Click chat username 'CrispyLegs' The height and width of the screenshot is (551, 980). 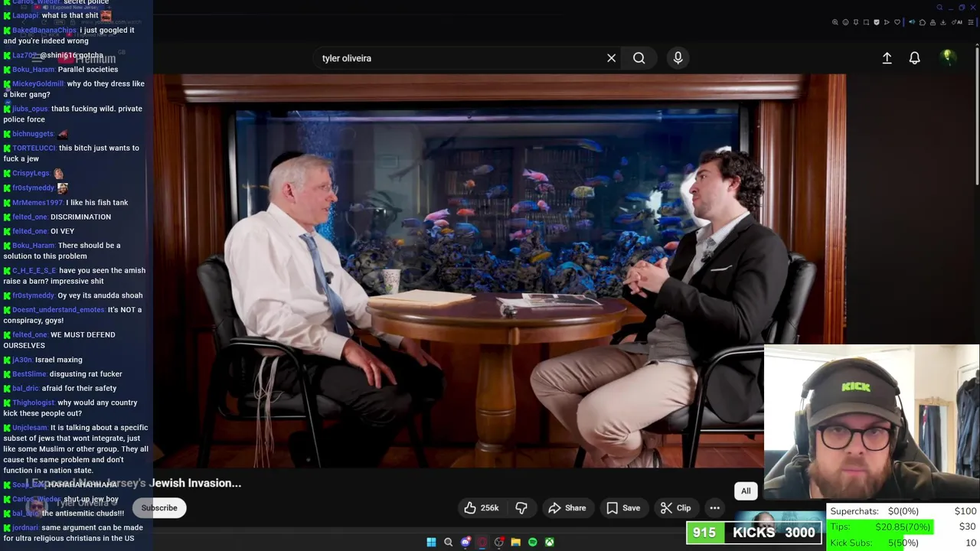click(31, 173)
